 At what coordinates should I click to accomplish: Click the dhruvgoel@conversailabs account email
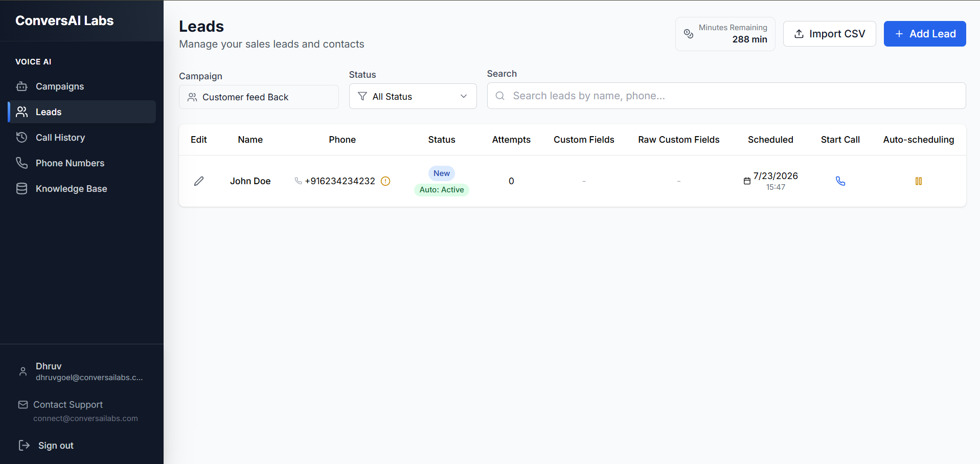pos(89,378)
